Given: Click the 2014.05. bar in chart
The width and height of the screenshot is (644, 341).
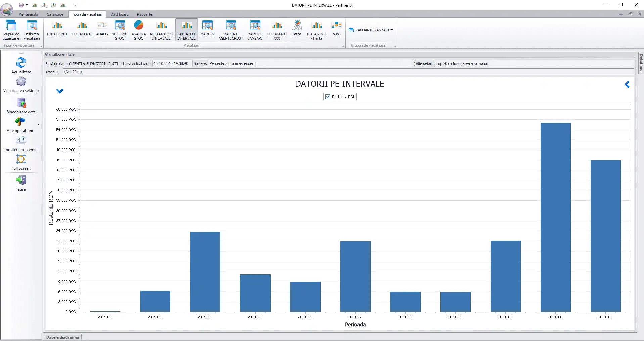Looking at the screenshot, I should pyautogui.click(x=255, y=293).
